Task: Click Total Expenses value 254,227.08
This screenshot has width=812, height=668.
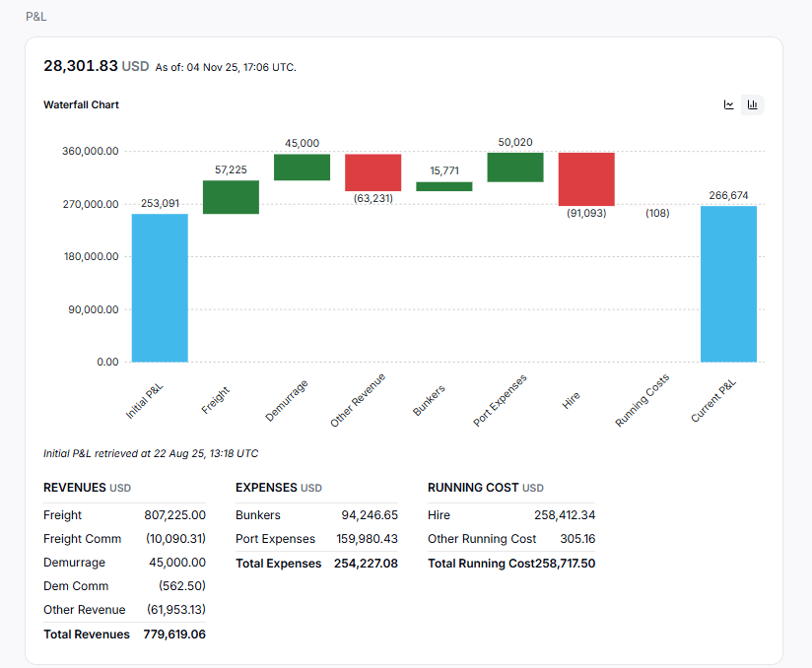Action: click(367, 564)
